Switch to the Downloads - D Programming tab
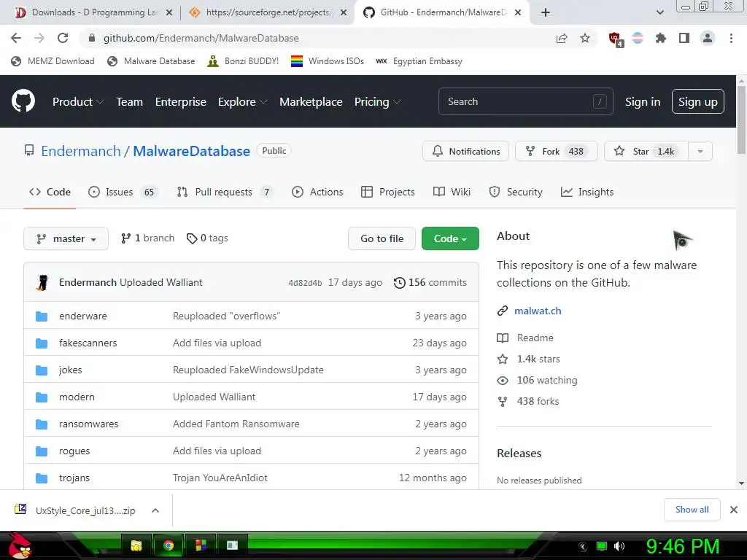The height and width of the screenshot is (560, 747). [x=93, y=12]
